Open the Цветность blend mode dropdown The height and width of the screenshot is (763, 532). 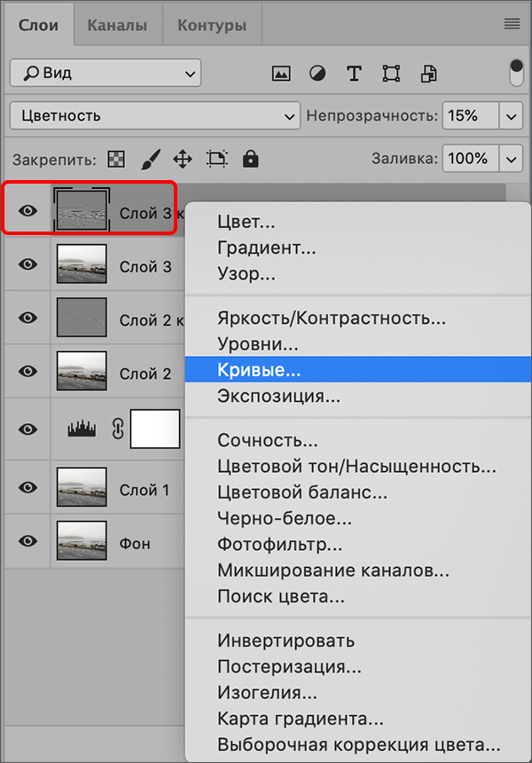pos(155,115)
